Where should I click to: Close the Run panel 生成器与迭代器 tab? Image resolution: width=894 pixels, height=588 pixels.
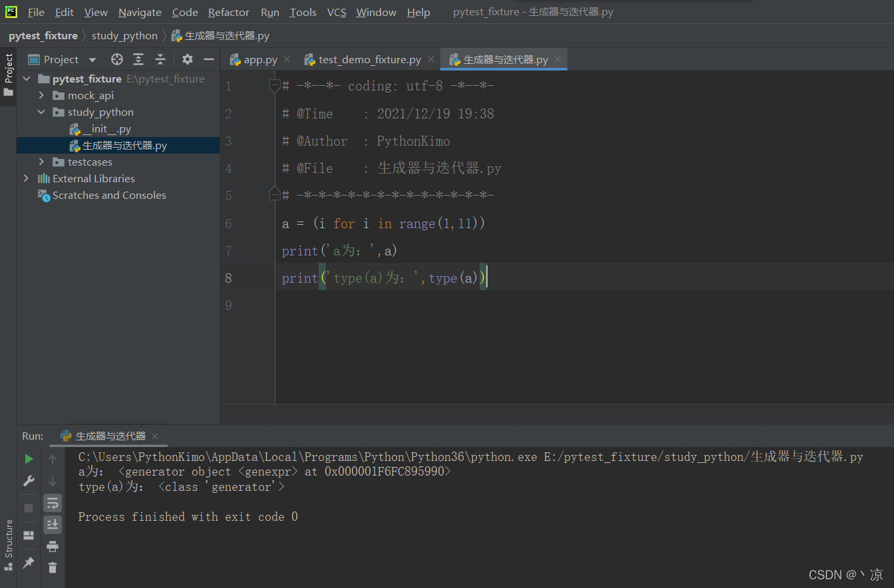point(155,436)
